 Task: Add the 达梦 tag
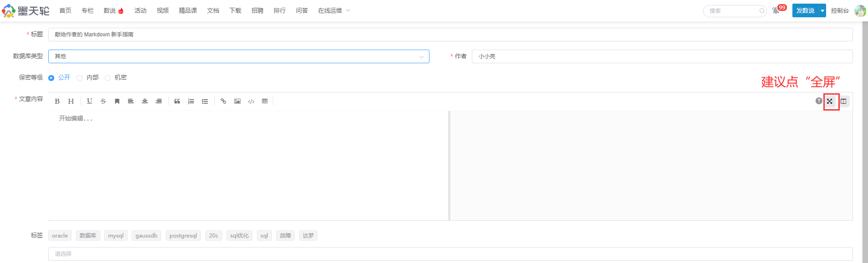pos(308,236)
